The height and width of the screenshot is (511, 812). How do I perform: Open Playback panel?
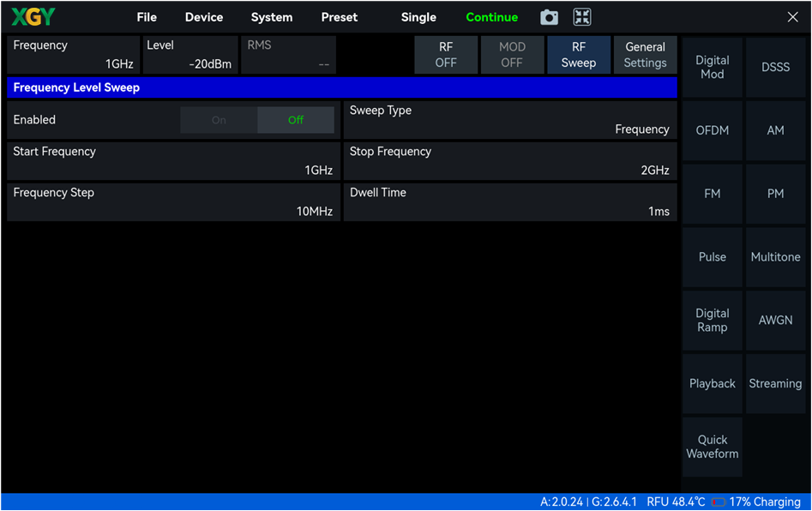712,383
